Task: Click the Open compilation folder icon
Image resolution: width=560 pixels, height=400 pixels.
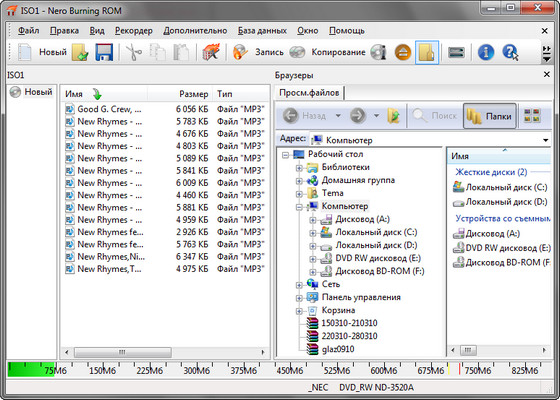Action: pyautogui.click(x=80, y=52)
